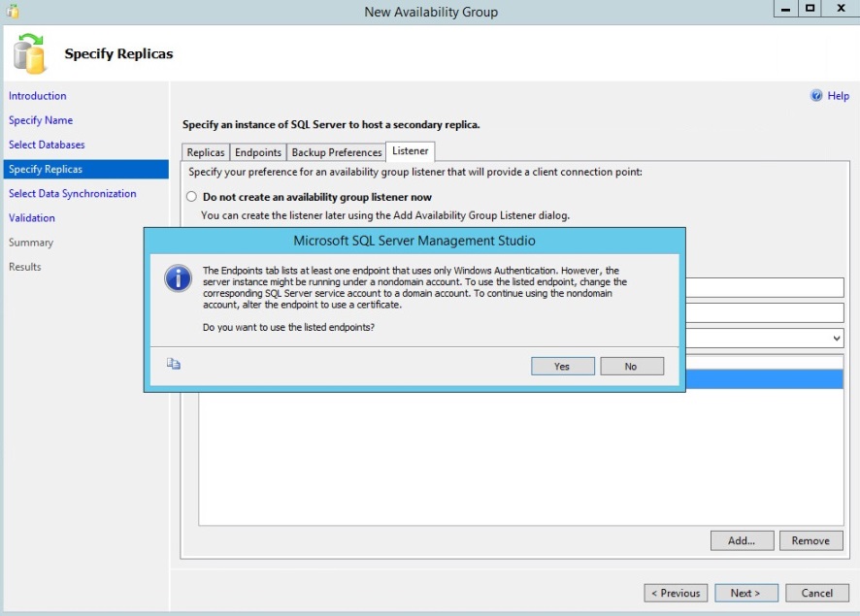Open Specify Name step in sidebar

tap(41, 120)
